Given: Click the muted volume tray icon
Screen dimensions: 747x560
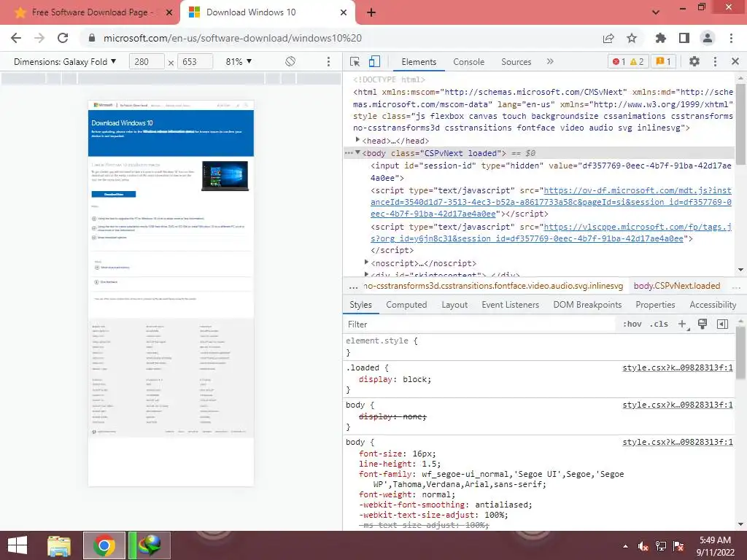Looking at the screenshot, I should tap(643, 546).
